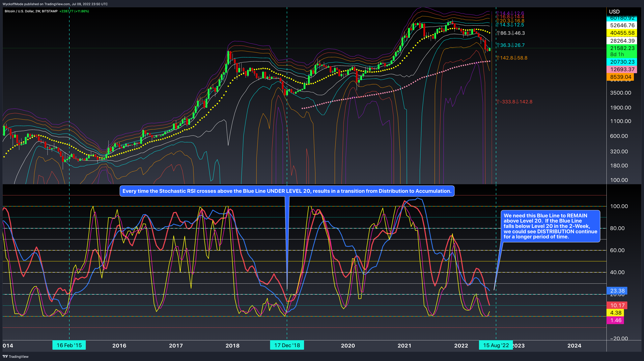Click the 2022 time axis label
Image resolution: width=644 pixels, height=361 pixels.
click(x=461, y=346)
